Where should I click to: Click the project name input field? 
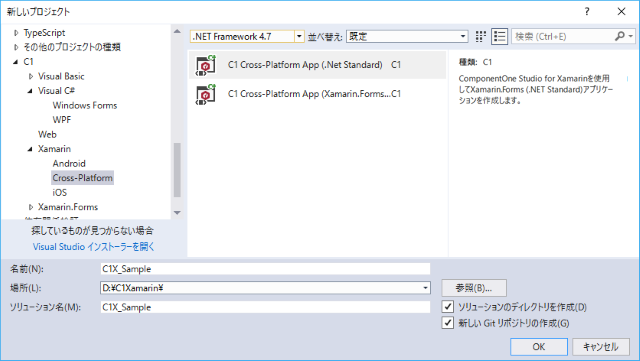pos(265,269)
